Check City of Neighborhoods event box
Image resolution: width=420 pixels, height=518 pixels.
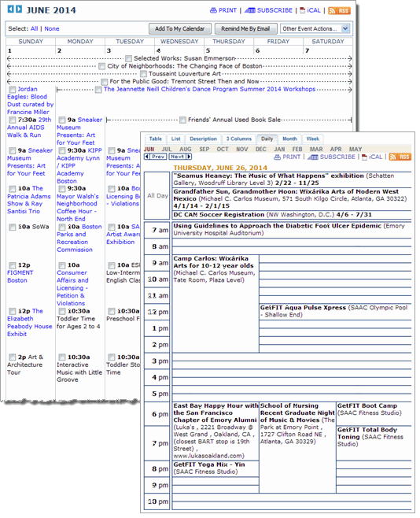102,66
